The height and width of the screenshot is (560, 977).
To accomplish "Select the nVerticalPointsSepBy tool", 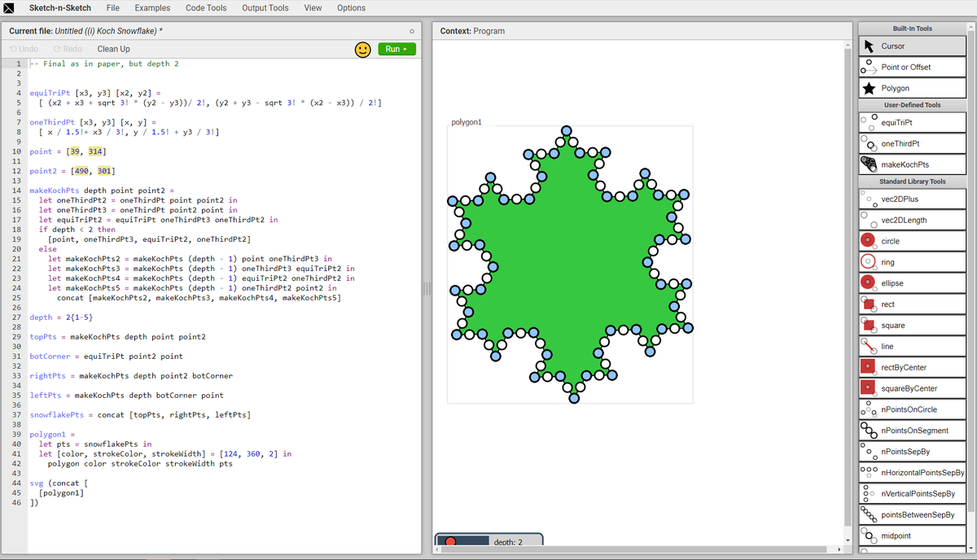I will click(913, 494).
